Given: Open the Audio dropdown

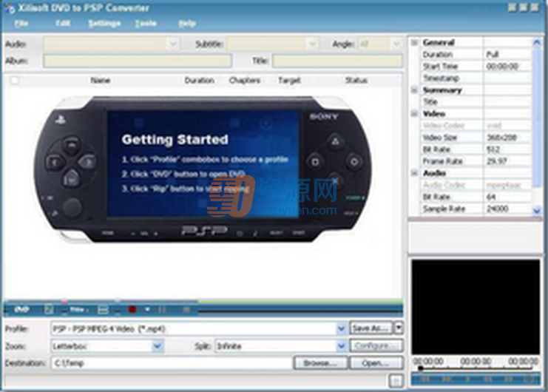Looking at the screenshot, I should pyautogui.click(x=172, y=44).
